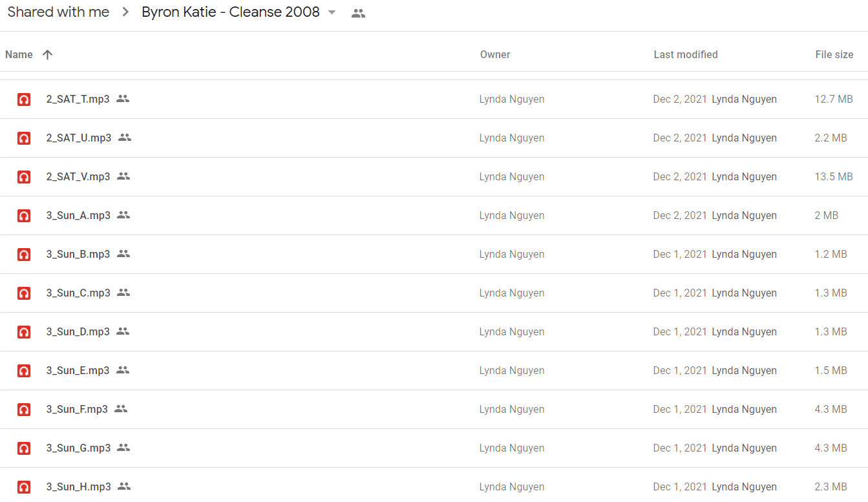
Task: Open Byron Katie - Cleanse 2008 folder menu
Action: coord(239,12)
